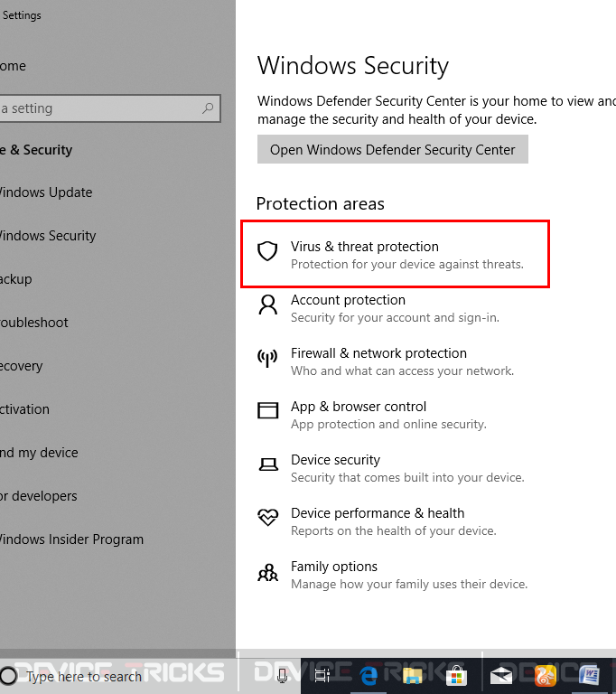Open Backup settings in the sidebar

coord(16,279)
